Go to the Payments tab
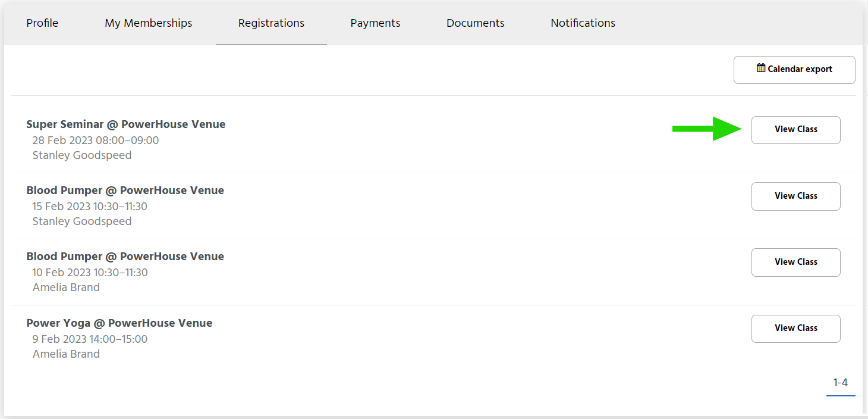This screenshot has height=419, width=868. (x=375, y=23)
